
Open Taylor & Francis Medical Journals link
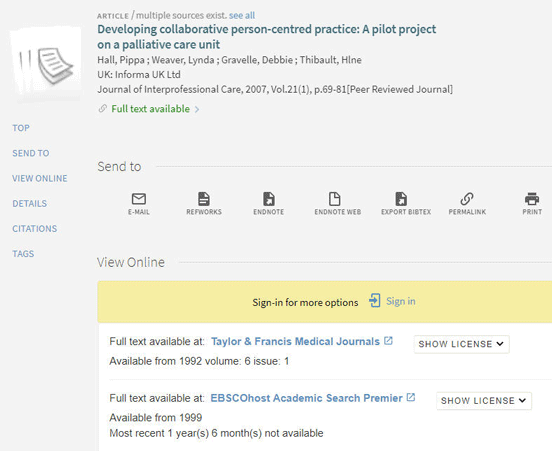pos(295,341)
